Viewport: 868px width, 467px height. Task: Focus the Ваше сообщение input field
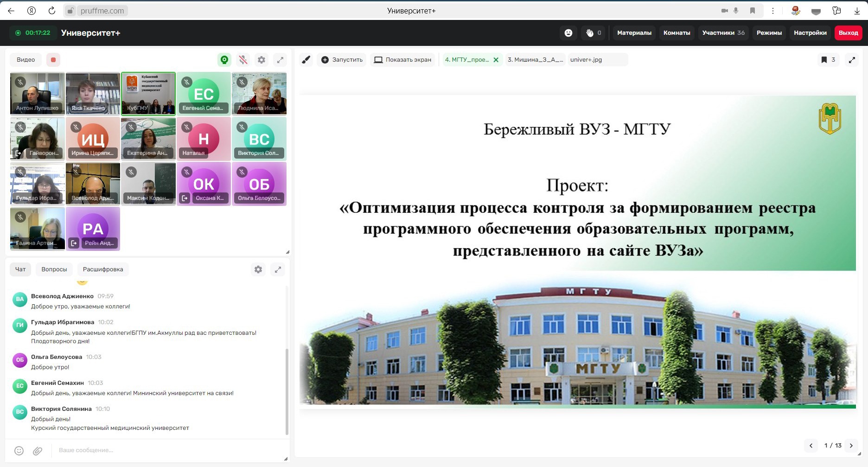[167, 450]
